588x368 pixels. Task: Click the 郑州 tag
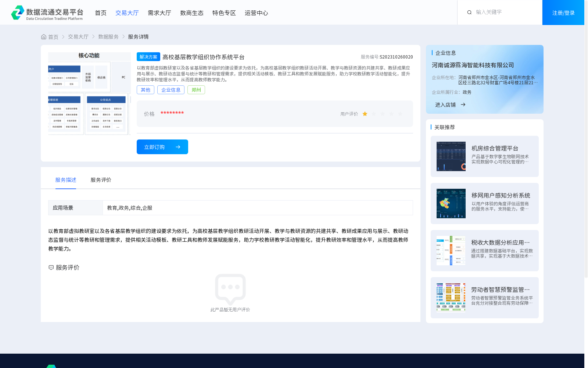[x=196, y=90]
